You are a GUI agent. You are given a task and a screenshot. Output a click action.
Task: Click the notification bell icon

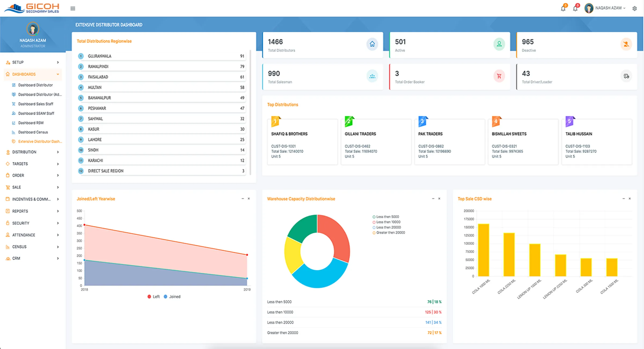click(563, 8)
